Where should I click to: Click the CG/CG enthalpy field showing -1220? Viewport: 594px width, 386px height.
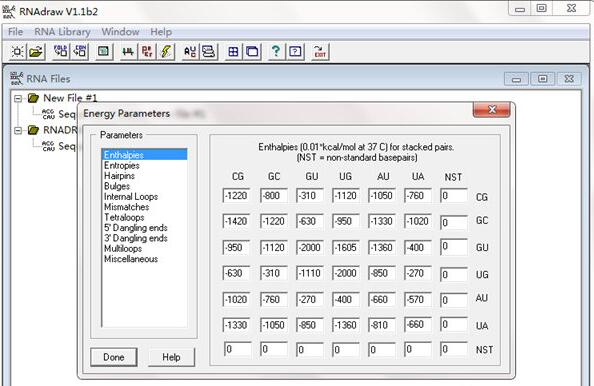point(236,196)
